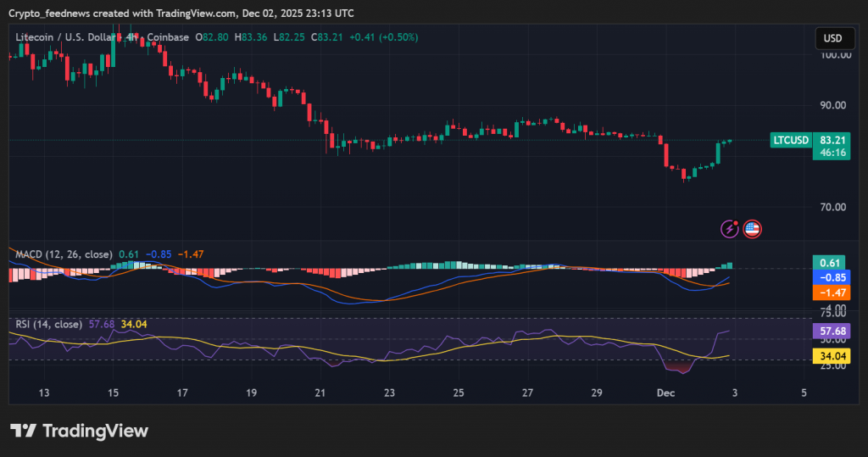Click the 13 date label on time axis
The width and height of the screenshot is (868, 457).
coord(44,393)
